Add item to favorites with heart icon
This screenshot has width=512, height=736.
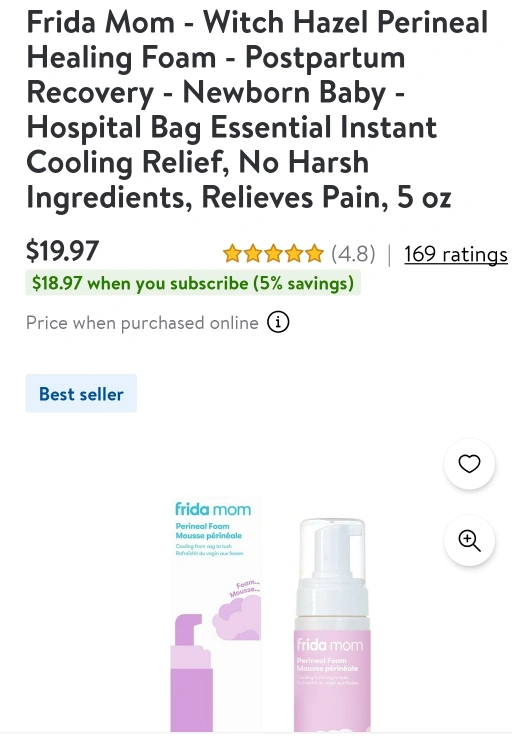[x=469, y=464]
